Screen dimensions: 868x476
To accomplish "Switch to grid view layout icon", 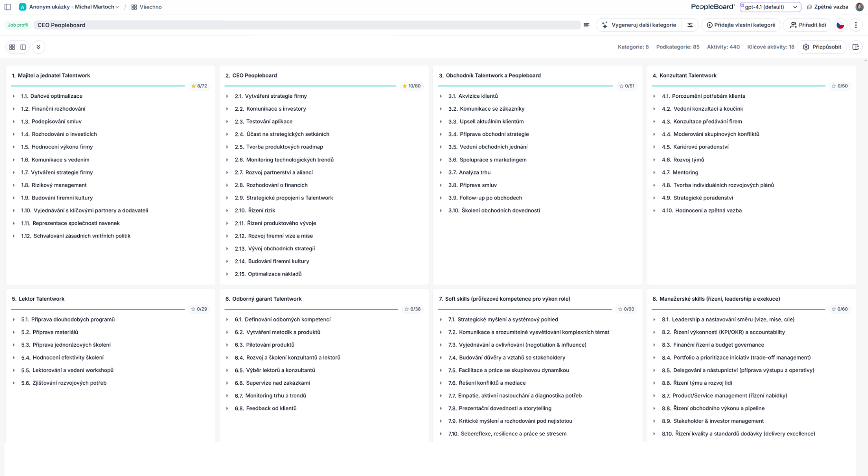I will (x=12, y=47).
